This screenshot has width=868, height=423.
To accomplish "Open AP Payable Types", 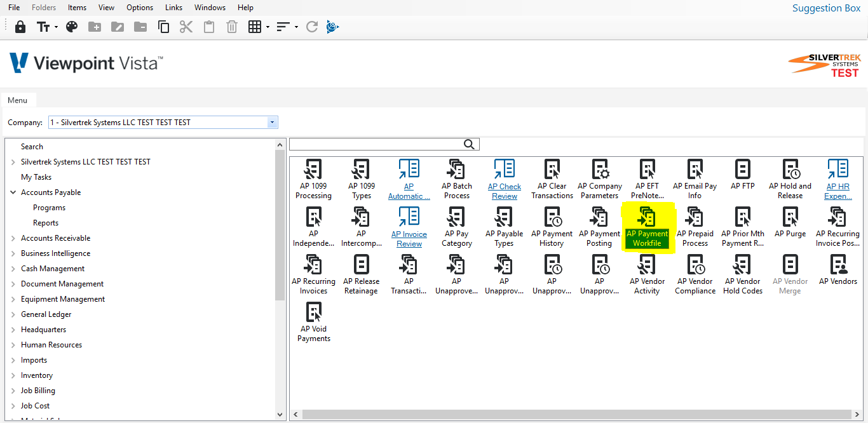I will pyautogui.click(x=504, y=227).
